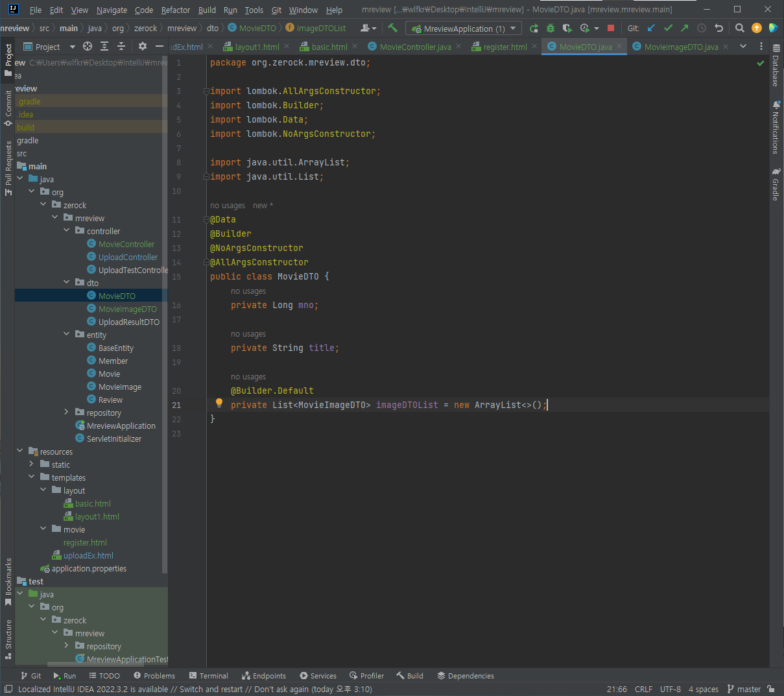Change the UTF-8 file encoding

(671, 689)
